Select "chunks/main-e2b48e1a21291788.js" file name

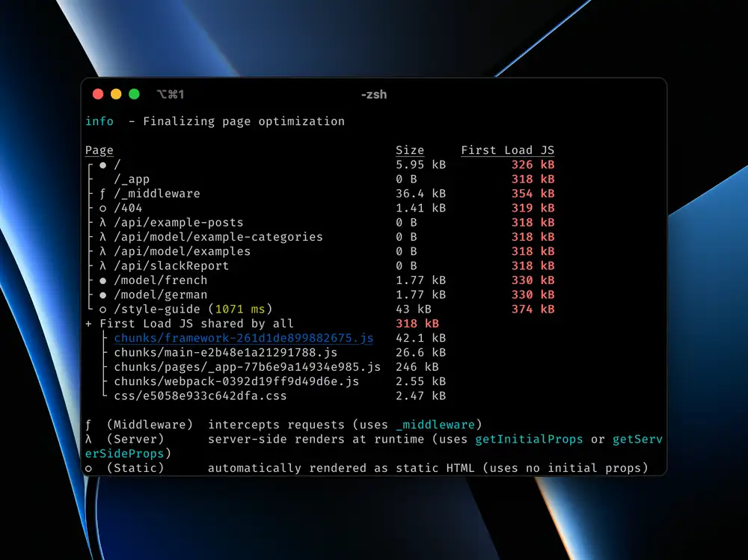click(x=226, y=352)
